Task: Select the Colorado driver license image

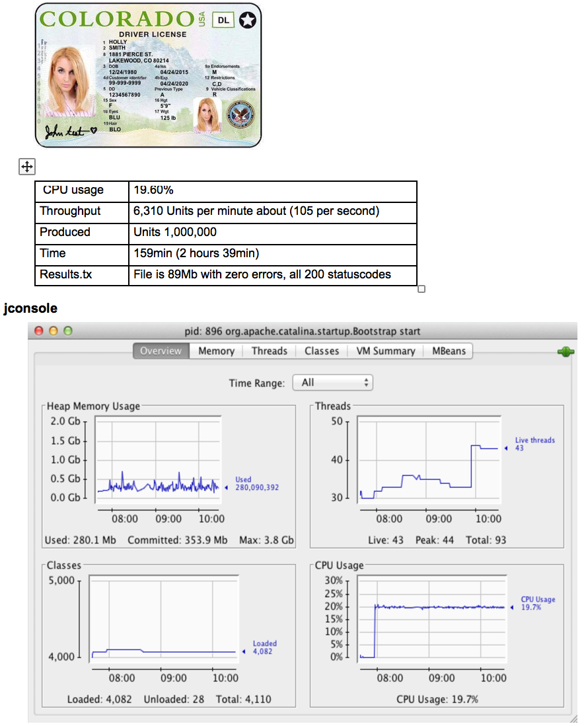Action: [x=148, y=75]
